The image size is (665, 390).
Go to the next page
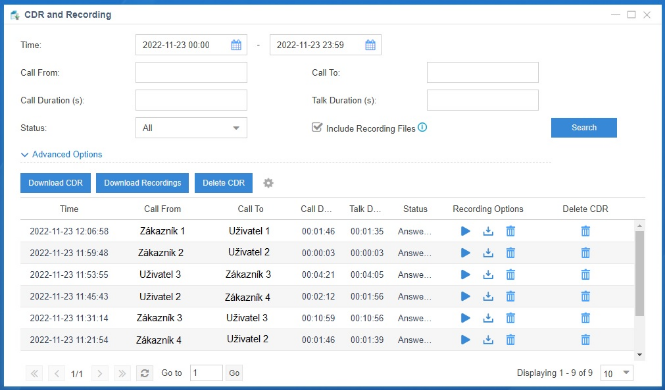pos(100,373)
